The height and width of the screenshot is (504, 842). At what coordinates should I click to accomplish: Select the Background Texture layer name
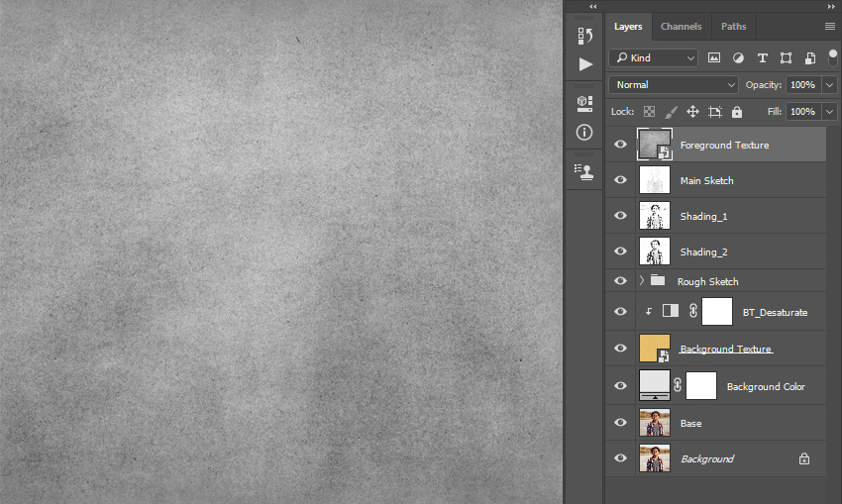click(725, 349)
